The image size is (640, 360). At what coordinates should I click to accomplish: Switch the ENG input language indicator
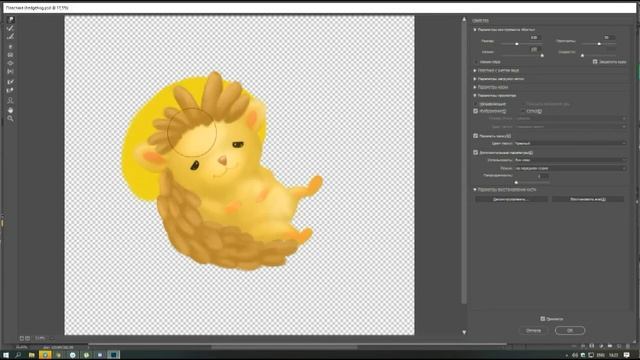[x=600, y=356]
